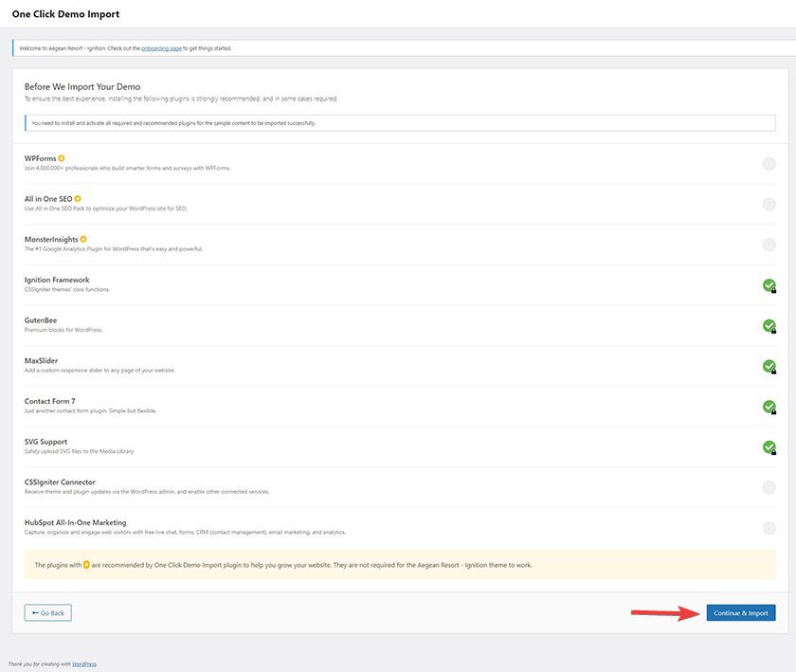Enable the CSSIgniter Connector checkbox
Viewport: 796px width, 672px height.
[769, 487]
